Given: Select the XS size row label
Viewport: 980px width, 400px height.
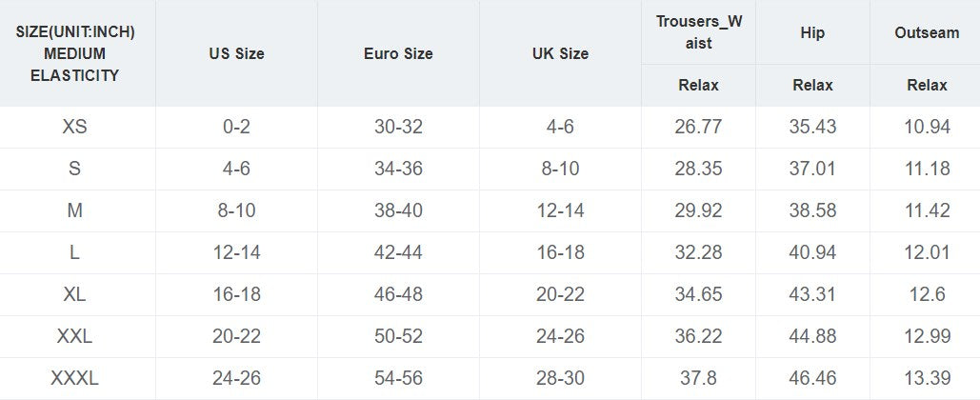Looking at the screenshot, I should click(75, 127).
